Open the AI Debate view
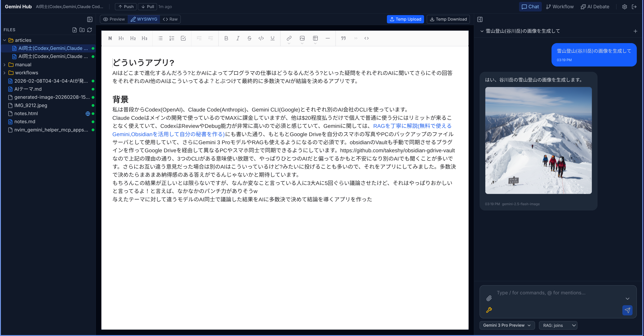This screenshot has width=644, height=336. pos(595,7)
